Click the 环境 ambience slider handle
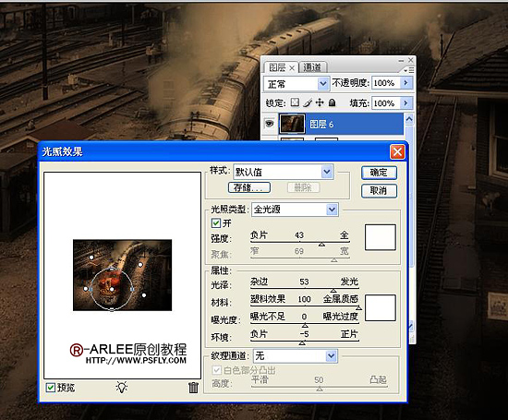This screenshot has width=508, height=420. [302, 343]
